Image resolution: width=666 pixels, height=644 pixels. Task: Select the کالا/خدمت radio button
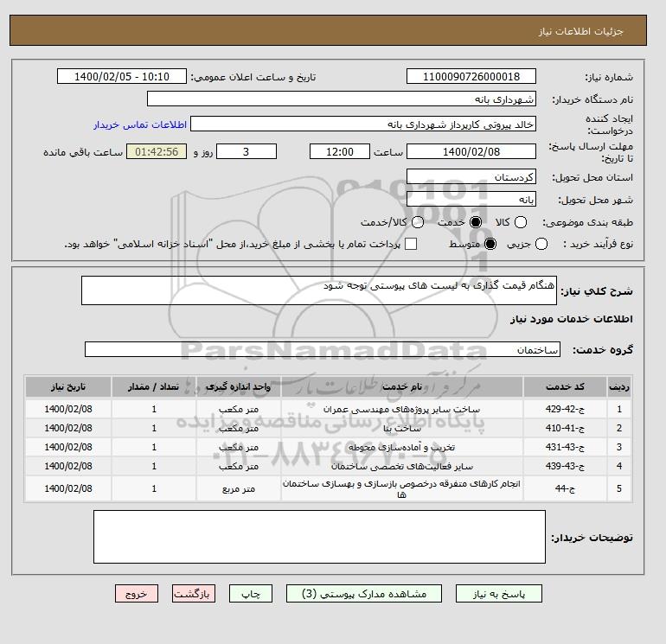418,222
